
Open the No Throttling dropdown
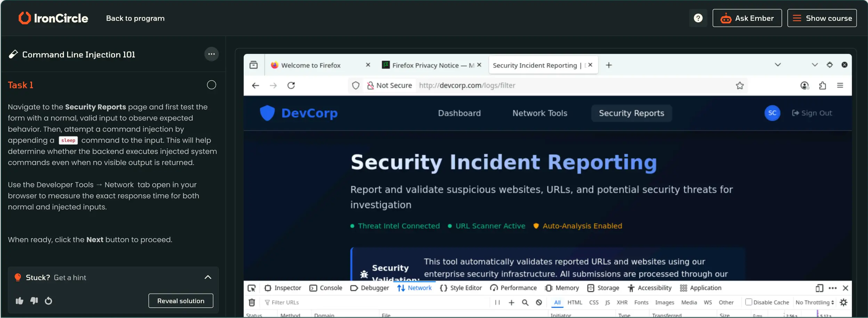814,302
